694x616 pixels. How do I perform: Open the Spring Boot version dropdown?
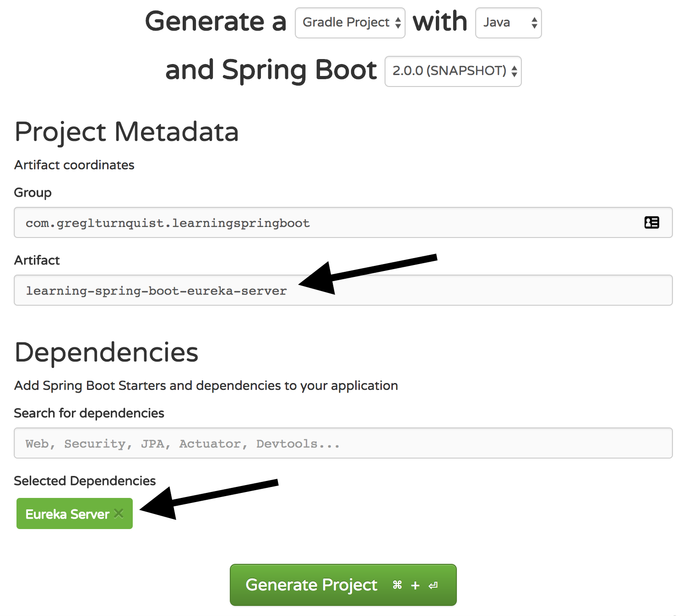coord(453,71)
